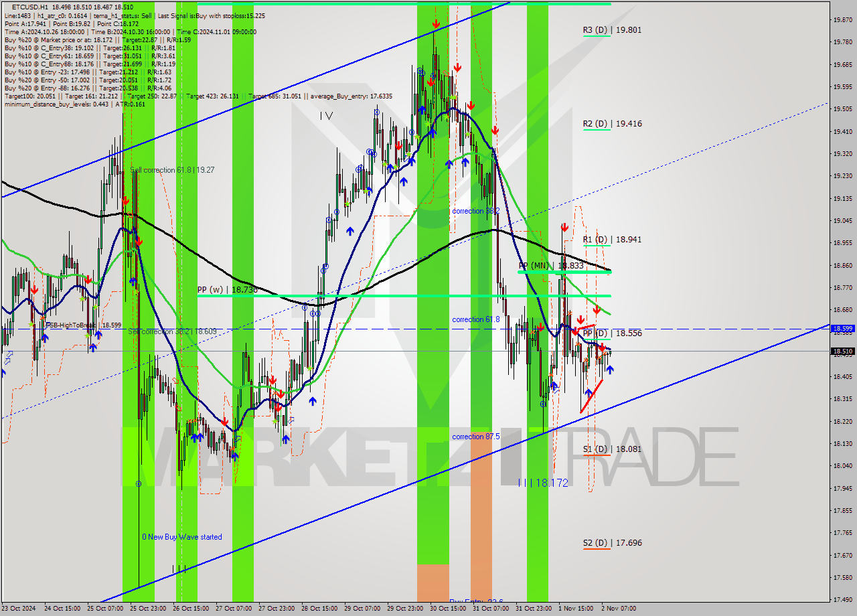Click the '29 Oct 23:00' time label
857x616 pixels.
[x=405, y=609]
